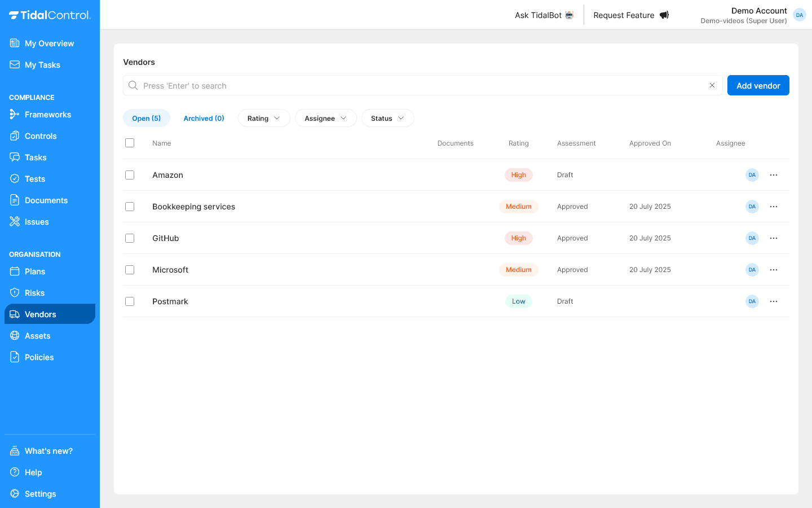
Task: Select the GitHub vendor checkbox
Action: tap(130, 238)
